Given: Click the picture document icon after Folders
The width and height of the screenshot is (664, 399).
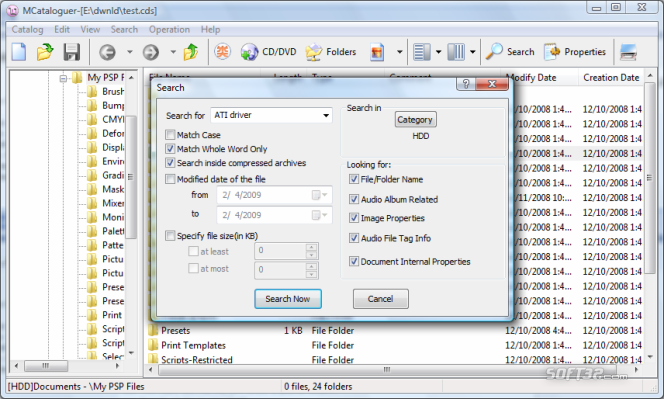Looking at the screenshot, I should click(376, 52).
